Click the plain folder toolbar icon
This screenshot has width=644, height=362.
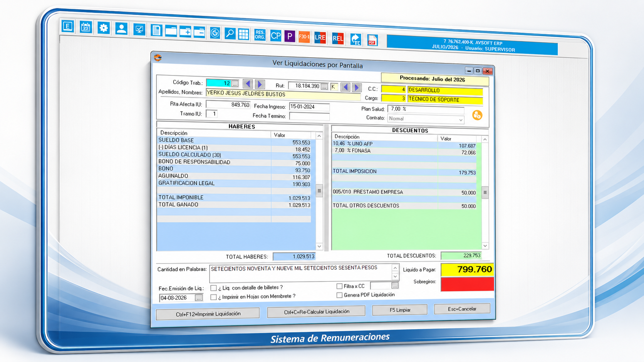tap(171, 31)
